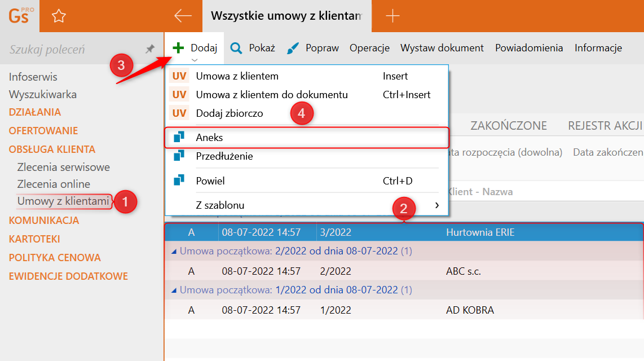Click the green plus Dodaj icon
The width and height of the screenshot is (644, 361).
pos(178,48)
